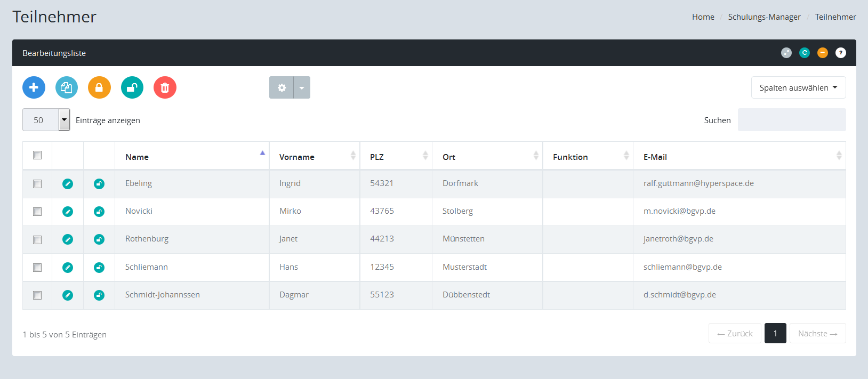Open the Schulungs-Manager breadcrumb link
868x379 pixels.
764,17
